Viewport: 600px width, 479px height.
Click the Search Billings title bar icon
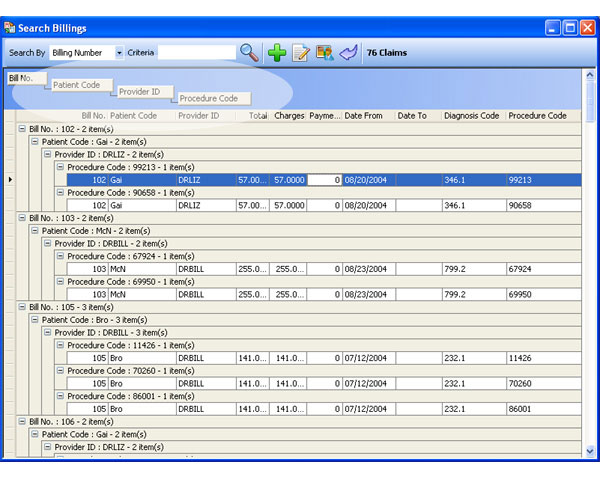pos(10,28)
